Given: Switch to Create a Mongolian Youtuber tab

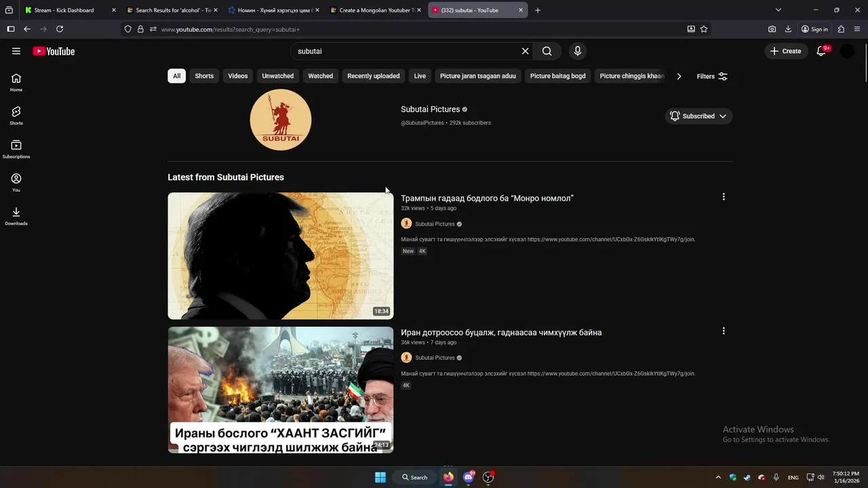Looking at the screenshot, I should click(x=376, y=10).
